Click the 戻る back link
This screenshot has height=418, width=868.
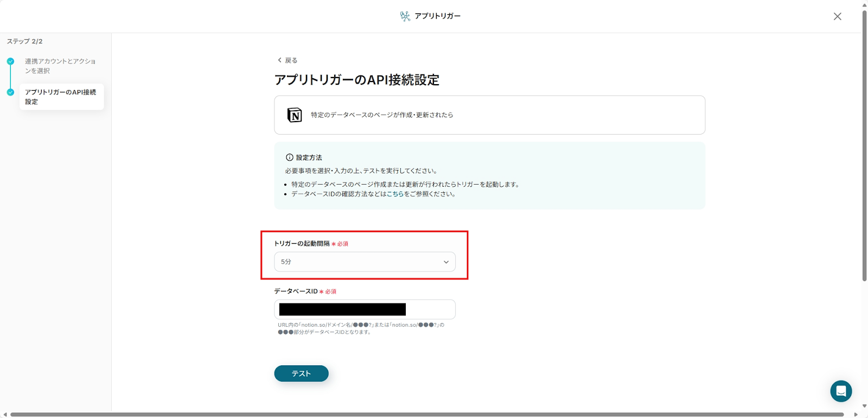[x=288, y=60]
